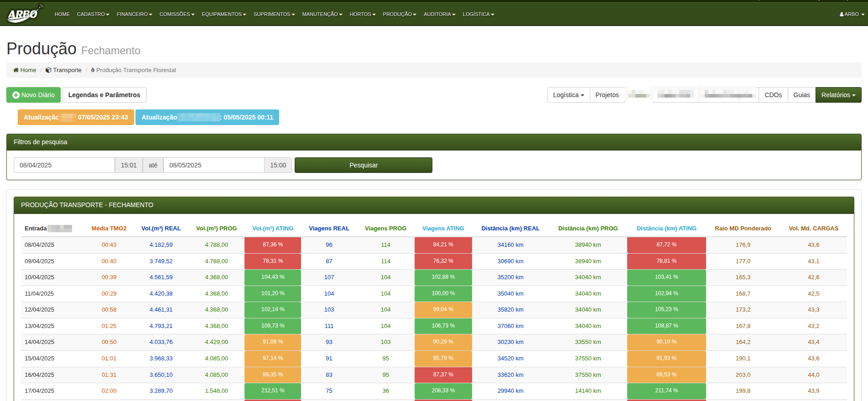Open the PRODUÇÃO menu in navbar
The width and height of the screenshot is (868, 401).
coord(399,14)
